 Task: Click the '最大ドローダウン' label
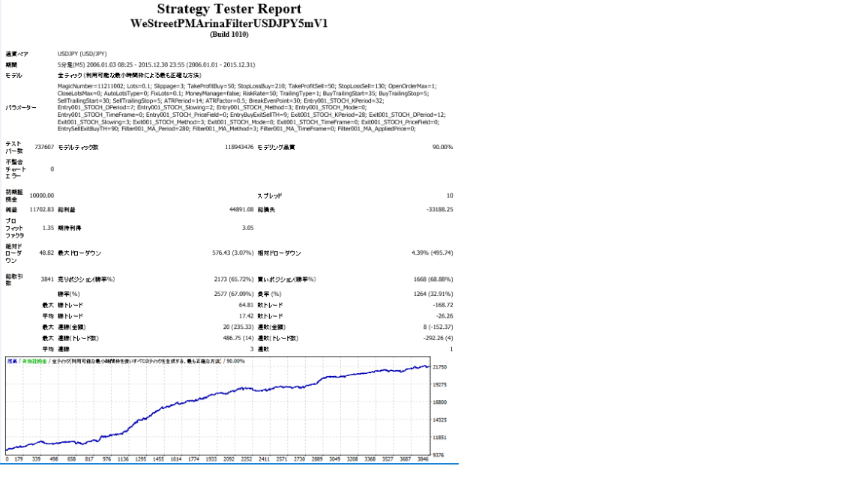(79, 253)
